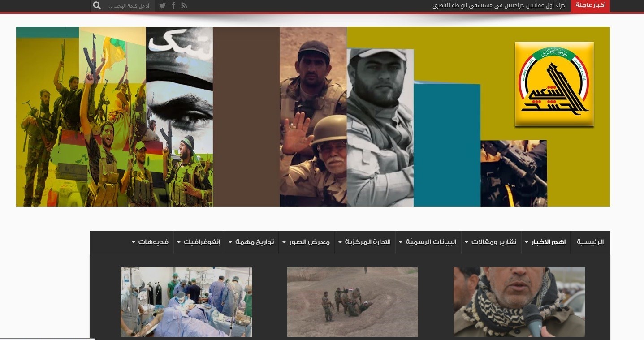Open the breaking news headline about مستشفى
The height and width of the screenshot is (340, 644).
[499, 5]
